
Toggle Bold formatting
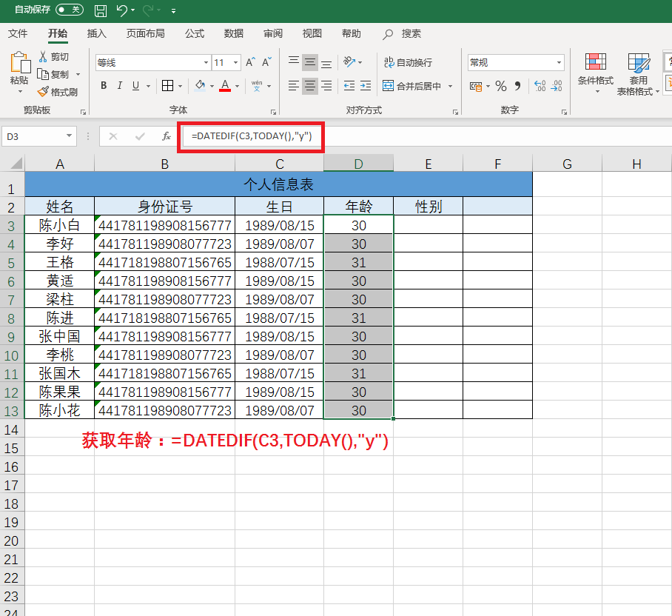104,86
